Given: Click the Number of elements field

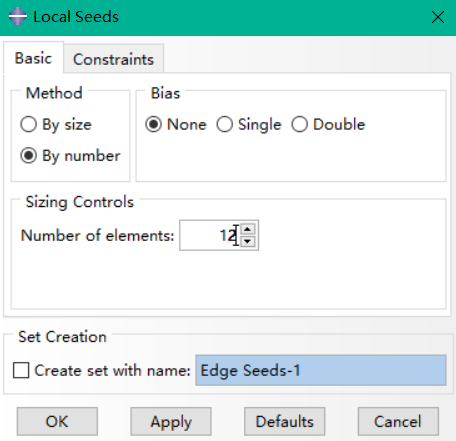Looking at the screenshot, I should (210, 235).
